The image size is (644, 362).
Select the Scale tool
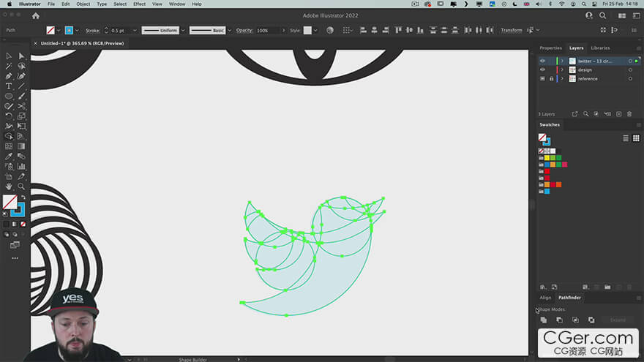click(21, 116)
